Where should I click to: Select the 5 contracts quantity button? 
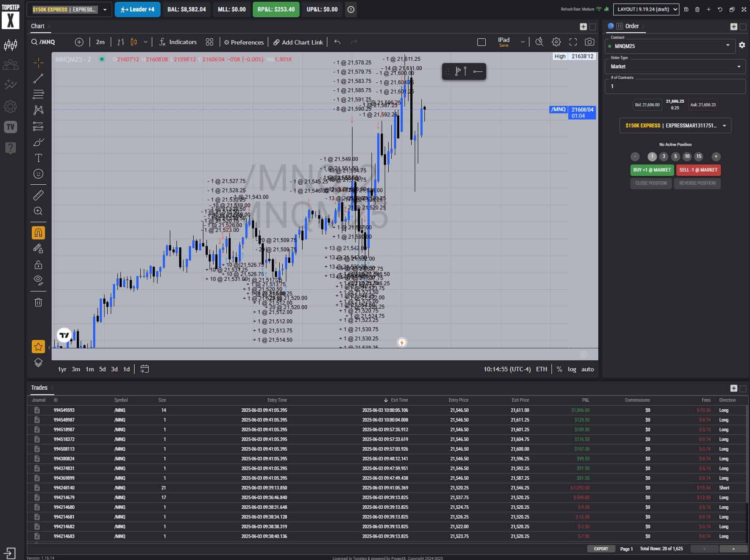(x=675, y=157)
